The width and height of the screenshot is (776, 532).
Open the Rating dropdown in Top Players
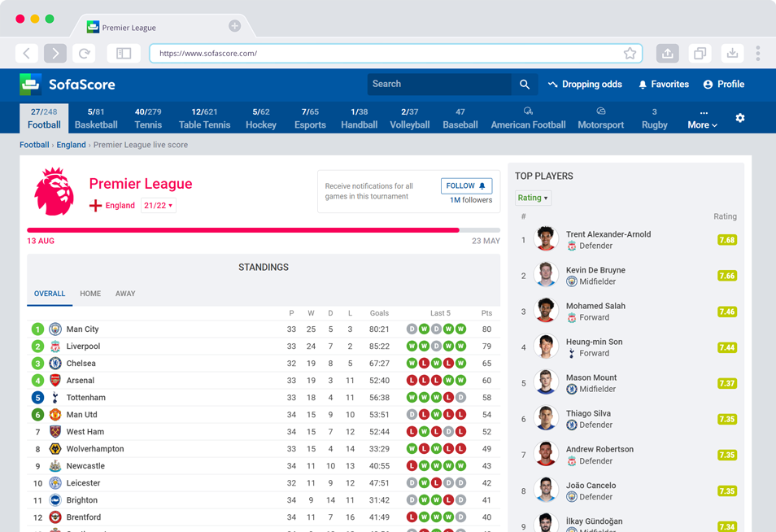(x=532, y=198)
